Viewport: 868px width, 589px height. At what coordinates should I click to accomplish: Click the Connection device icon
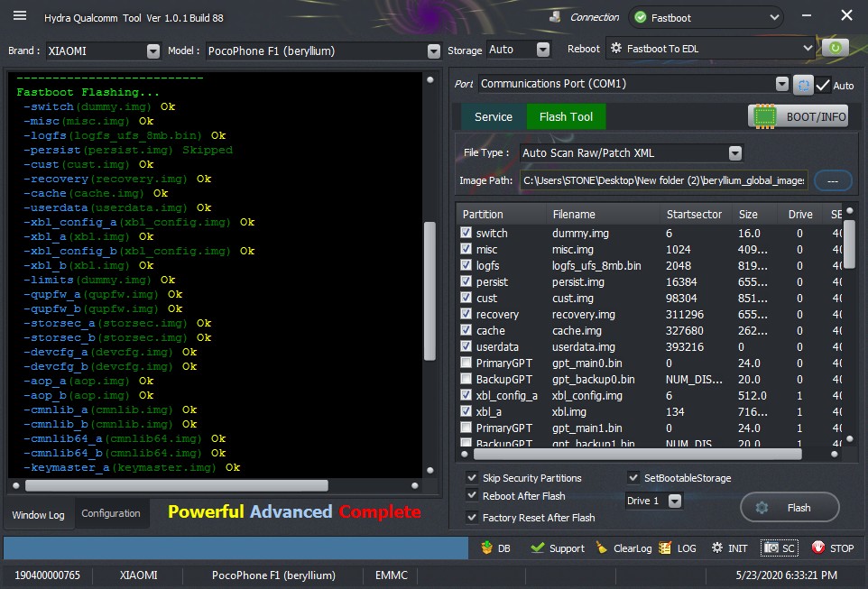(x=555, y=17)
